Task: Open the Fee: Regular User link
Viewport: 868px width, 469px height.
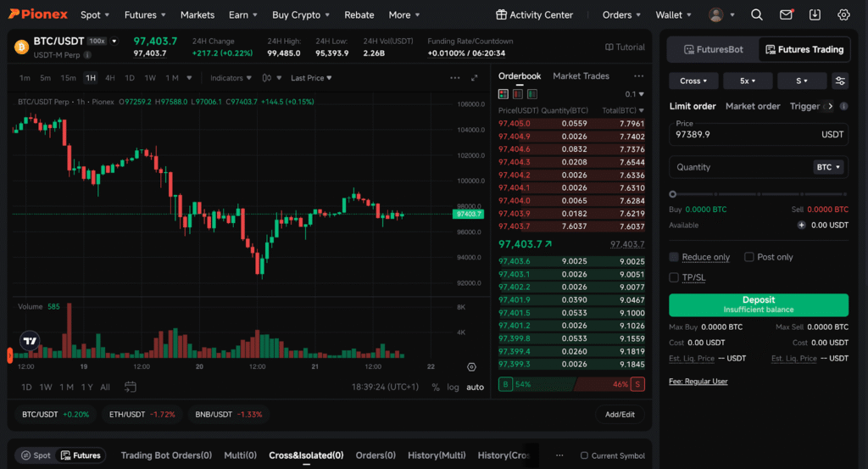Action: point(698,381)
